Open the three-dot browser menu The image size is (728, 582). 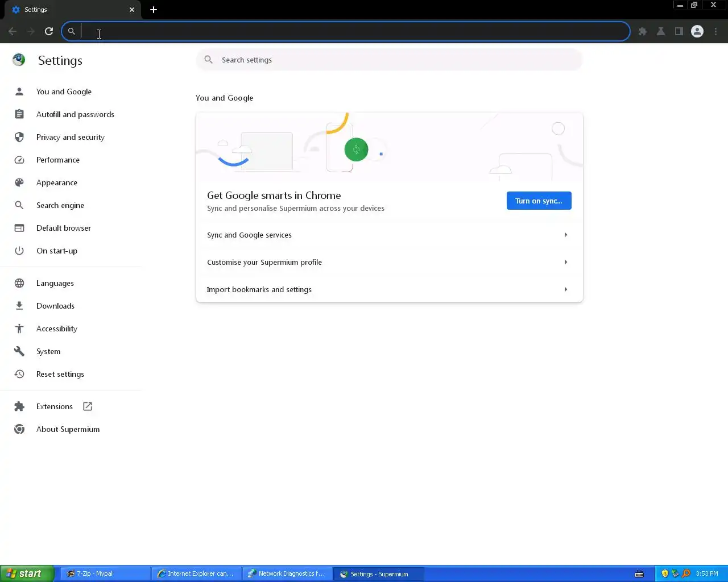[715, 31]
